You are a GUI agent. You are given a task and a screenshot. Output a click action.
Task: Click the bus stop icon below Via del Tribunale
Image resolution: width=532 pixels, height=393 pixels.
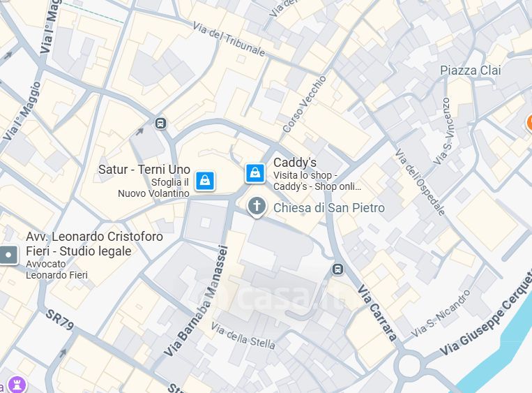160,124
